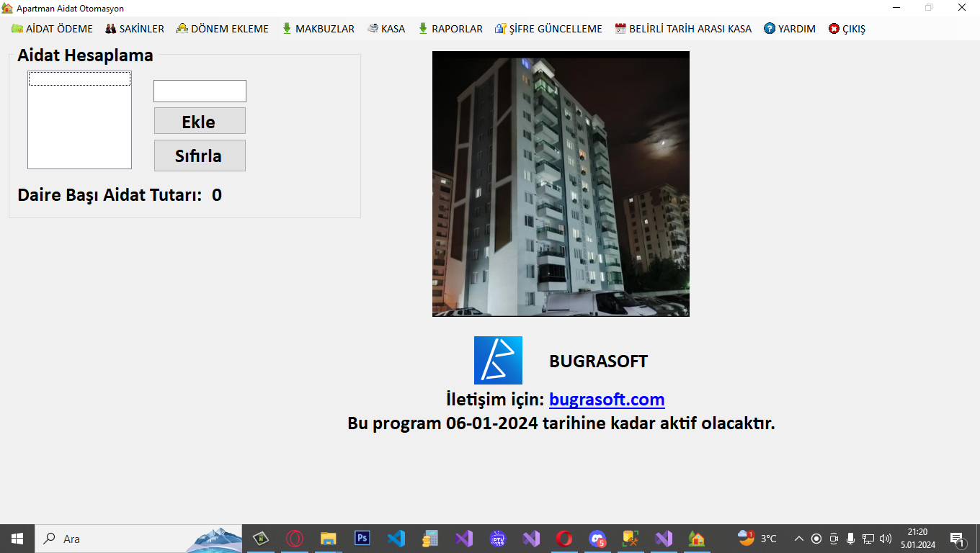Click the apartment building photo
The image size is (980, 553).
(561, 184)
